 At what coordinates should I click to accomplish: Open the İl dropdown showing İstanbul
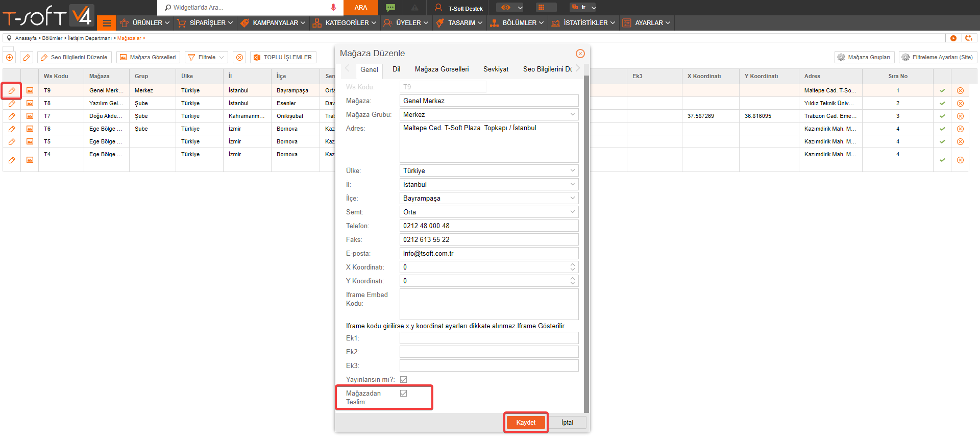(489, 184)
